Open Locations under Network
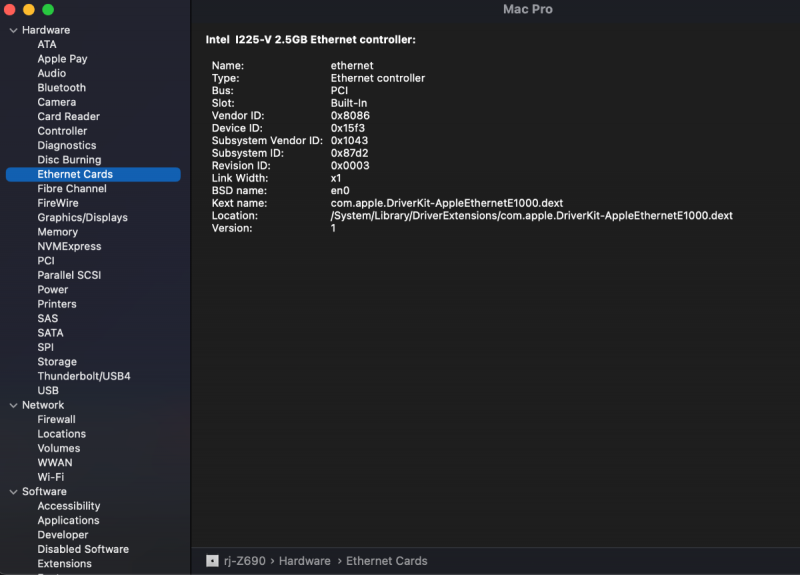The image size is (800, 575). [x=62, y=434]
